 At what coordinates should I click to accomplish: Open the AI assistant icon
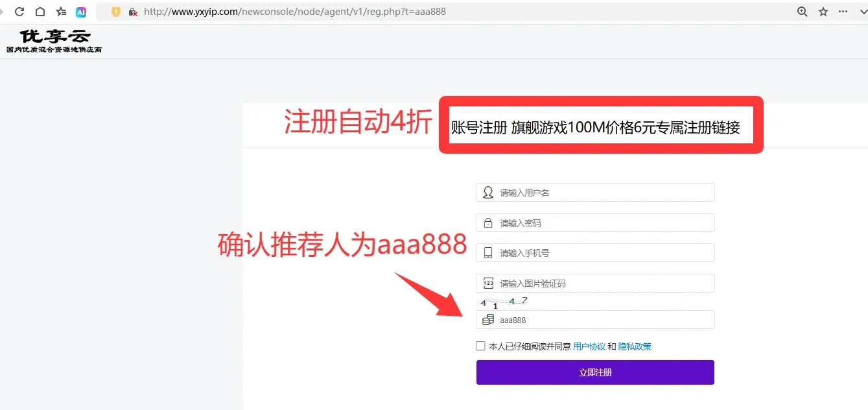[81, 12]
